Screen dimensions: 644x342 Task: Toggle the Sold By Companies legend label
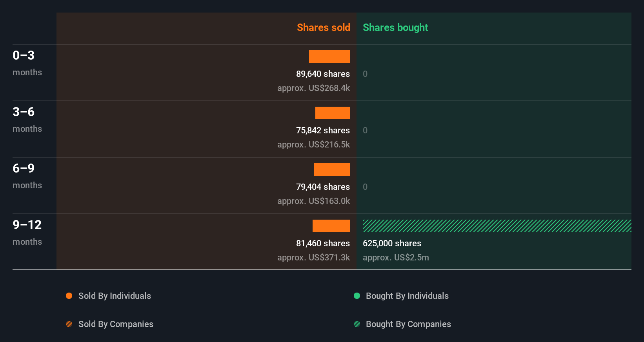(x=116, y=324)
